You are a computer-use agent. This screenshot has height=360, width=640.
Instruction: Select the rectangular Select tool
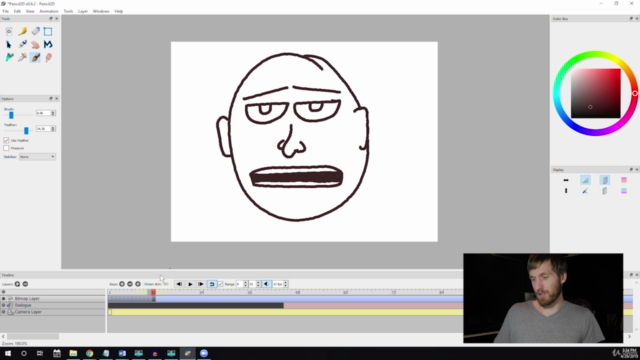tap(48, 31)
